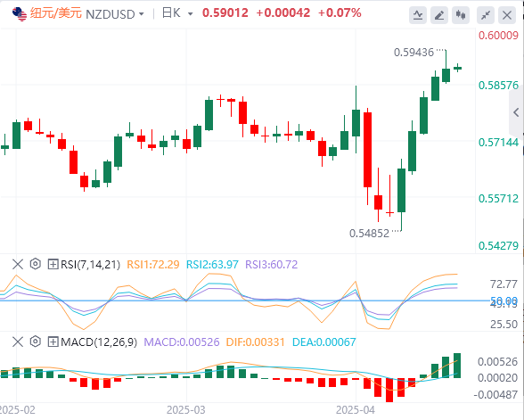Click the RSI1:72.29 value
The width and height of the screenshot is (524, 420).
tap(153, 265)
